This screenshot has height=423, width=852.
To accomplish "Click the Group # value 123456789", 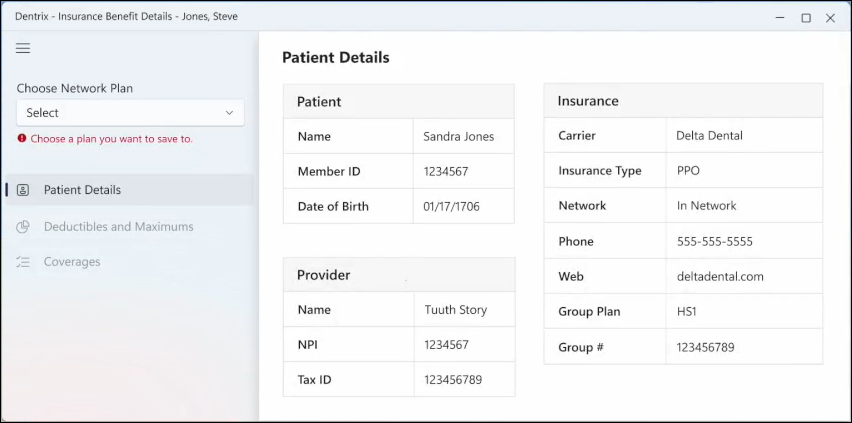I will coord(705,347).
